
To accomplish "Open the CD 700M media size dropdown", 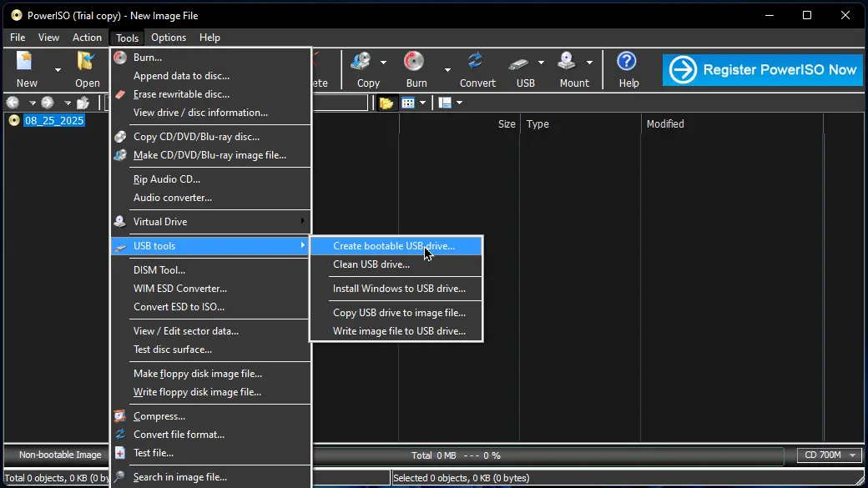I will [x=828, y=455].
